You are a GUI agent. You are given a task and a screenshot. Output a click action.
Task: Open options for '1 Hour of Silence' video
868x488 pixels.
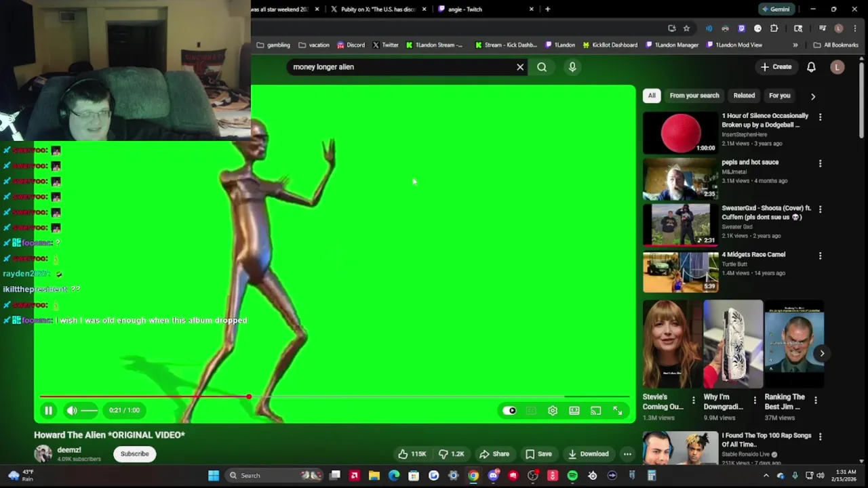pos(820,117)
